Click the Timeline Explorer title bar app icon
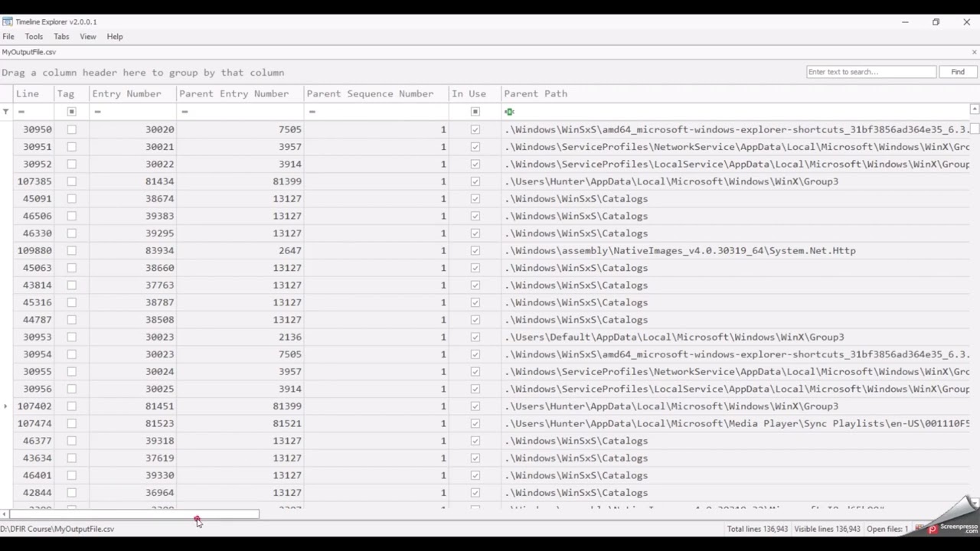Image resolution: width=980 pixels, height=551 pixels. click(x=8, y=21)
